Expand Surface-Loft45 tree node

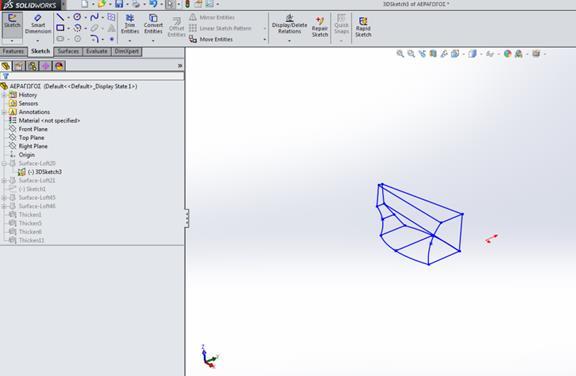coord(4,198)
